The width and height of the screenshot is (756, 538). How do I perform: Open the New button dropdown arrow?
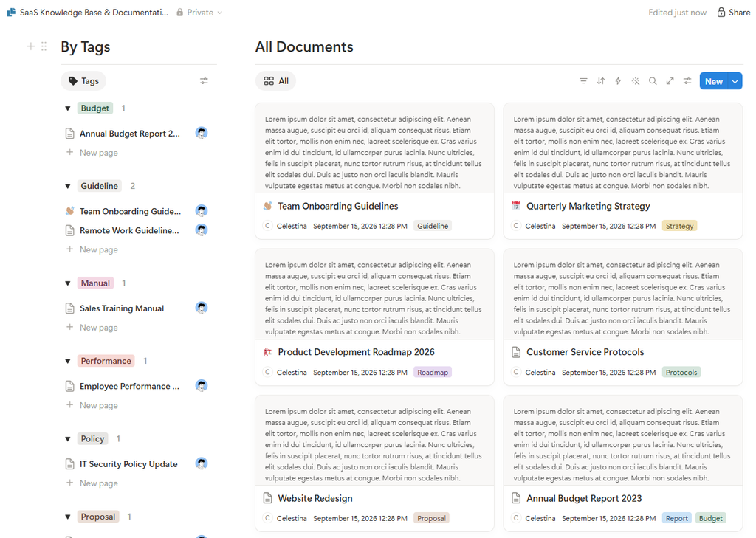(735, 81)
